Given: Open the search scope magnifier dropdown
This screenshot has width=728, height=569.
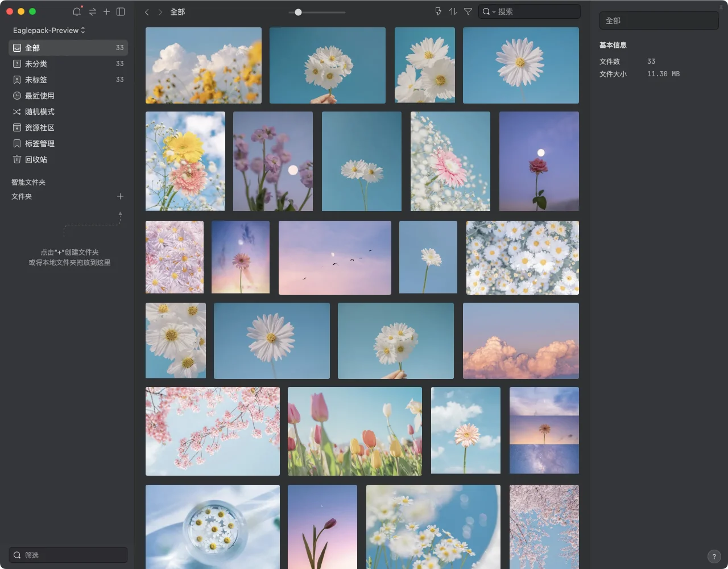Looking at the screenshot, I should pos(489,11).
